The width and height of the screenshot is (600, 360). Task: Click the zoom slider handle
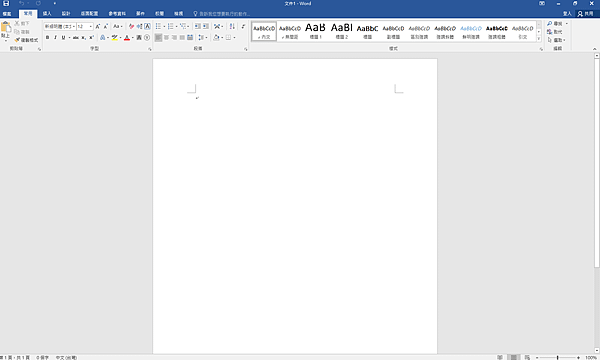[x=558, y=357]
